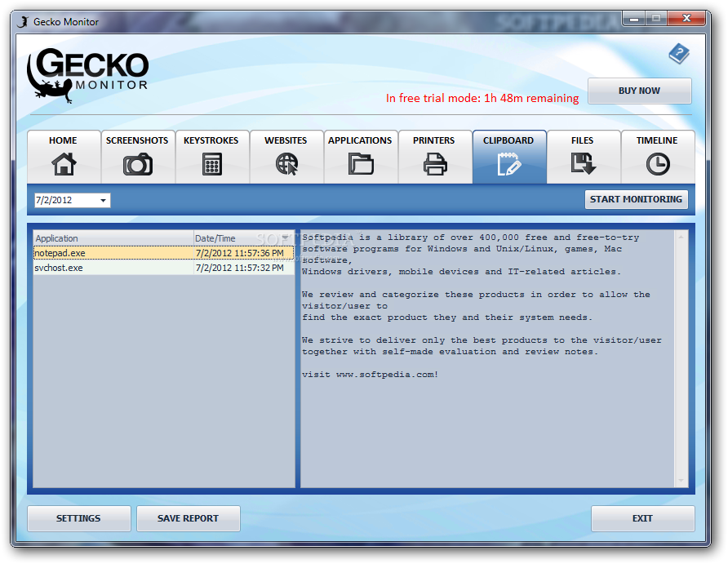Click the clipboard text scrollbar up arrow
This screenshot has width=728, height=564.
click(681, 238)
